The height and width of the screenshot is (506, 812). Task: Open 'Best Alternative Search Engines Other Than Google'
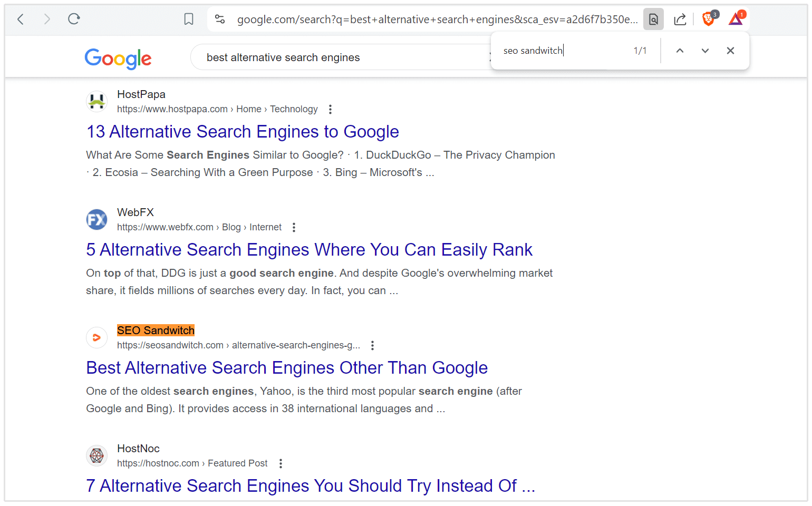point(287,367)
